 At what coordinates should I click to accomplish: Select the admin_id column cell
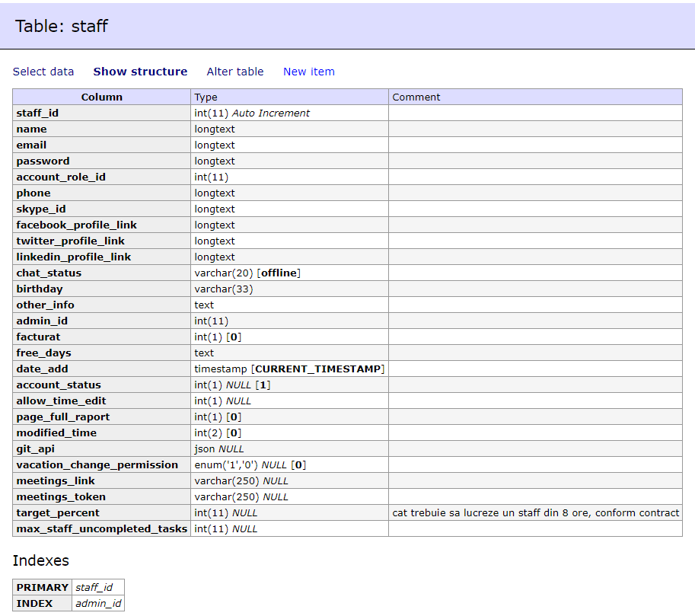coord(101,321)
